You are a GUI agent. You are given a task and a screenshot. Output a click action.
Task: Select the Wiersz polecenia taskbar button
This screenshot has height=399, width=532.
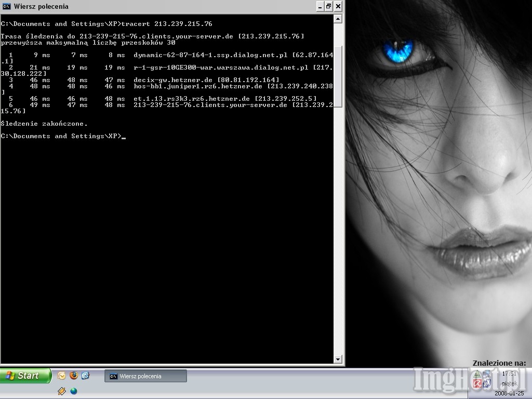pos(145,376)
